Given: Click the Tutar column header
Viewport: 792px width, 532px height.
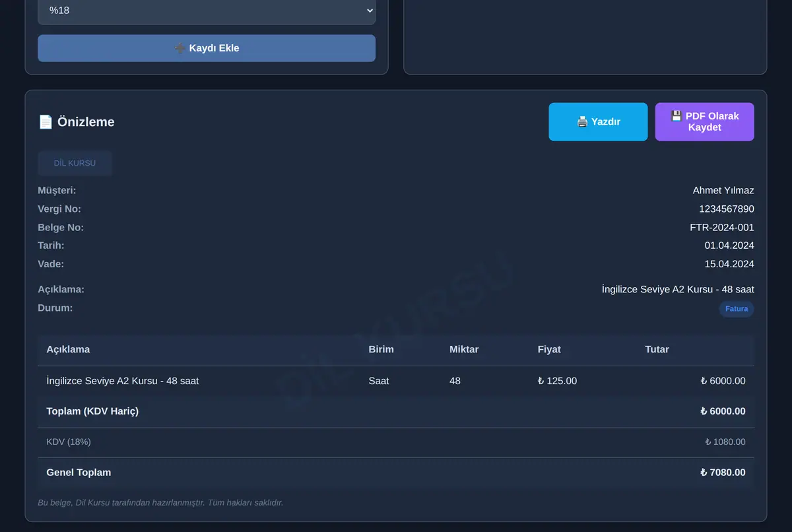Looking at the screenshot, I should tap(657, 349).
